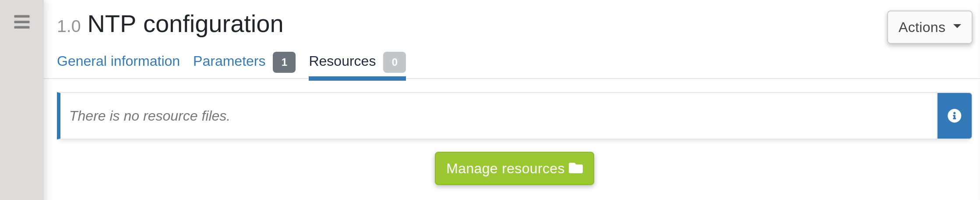Viewport: 980px width, 200px height.
Task: Open the Parameters tab
Action: tap(229, 61)
